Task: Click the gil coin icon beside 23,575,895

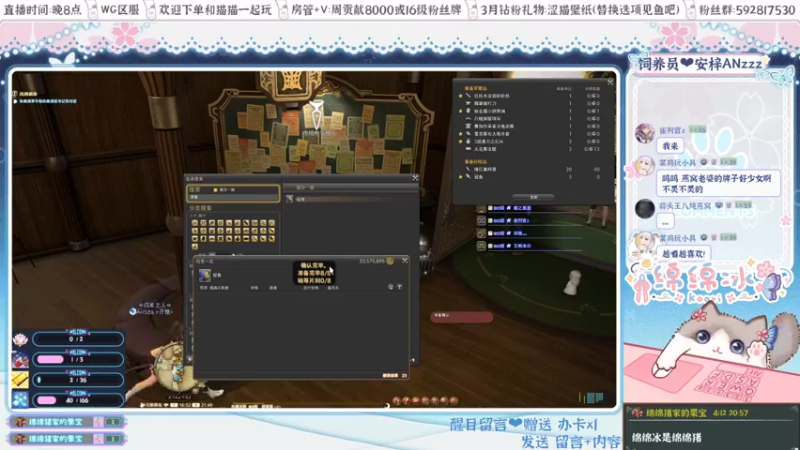Action: point(390,261)
